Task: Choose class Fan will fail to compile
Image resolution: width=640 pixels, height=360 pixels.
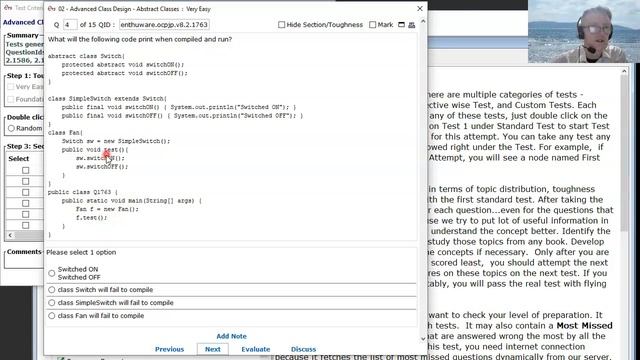Action: coord(51,316)
